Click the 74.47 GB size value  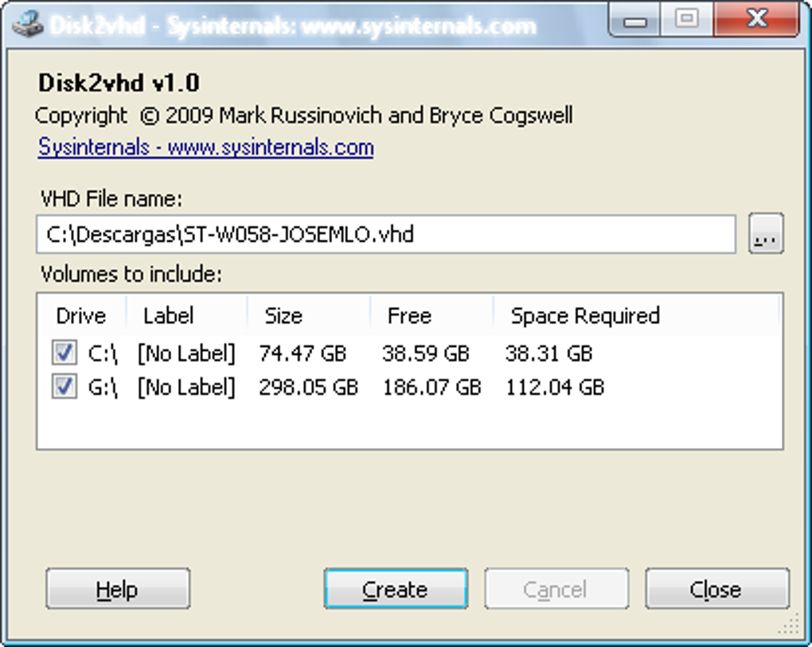303,354
